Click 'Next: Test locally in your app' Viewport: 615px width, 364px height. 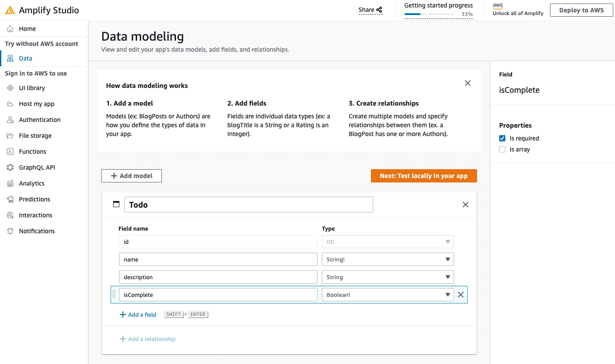coord(424,176)
